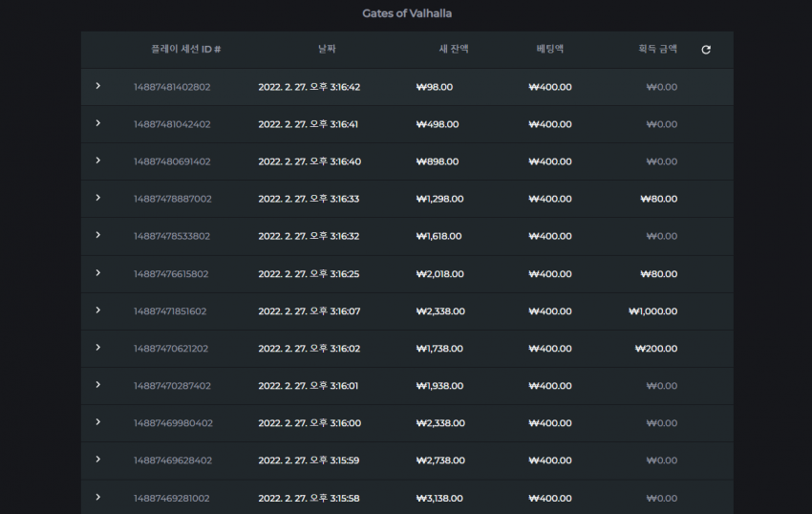Viewport: 812px width, 514px height.
Task: Expand session 14887480691402 details
Action: pos(97,161)
